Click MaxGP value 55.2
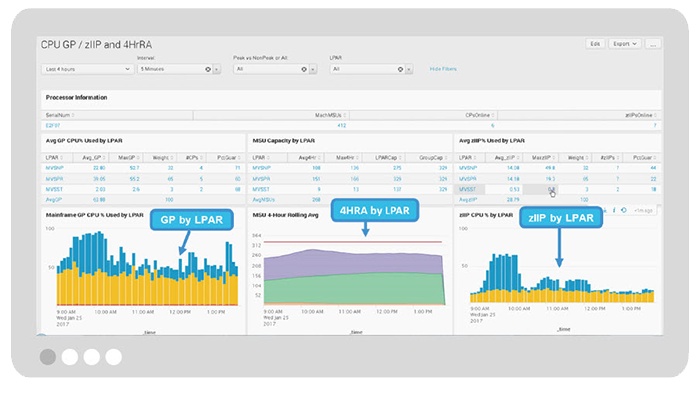The height and width of the screenshot is (393, 700). tap(134, 179)
